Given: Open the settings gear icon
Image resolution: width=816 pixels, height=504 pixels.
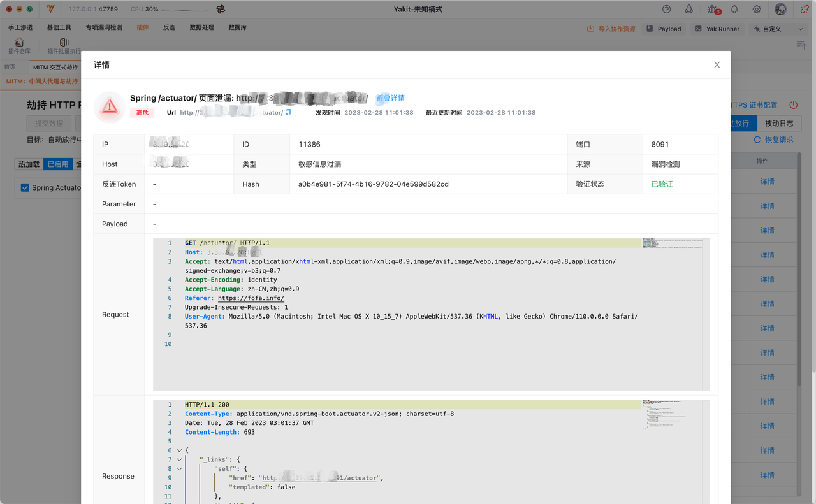Looking at the screenshot, I should pyautogui.click(x=757, y=10).
